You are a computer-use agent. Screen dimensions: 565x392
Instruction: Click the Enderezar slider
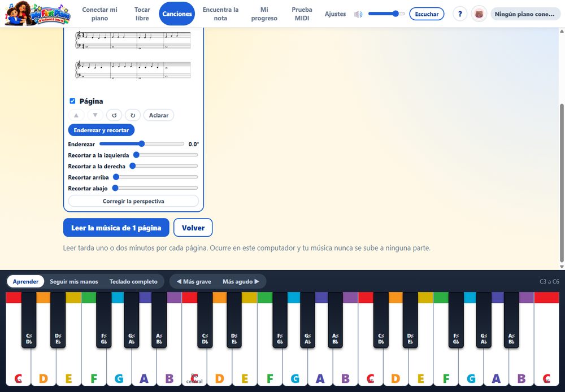point(142,144)
